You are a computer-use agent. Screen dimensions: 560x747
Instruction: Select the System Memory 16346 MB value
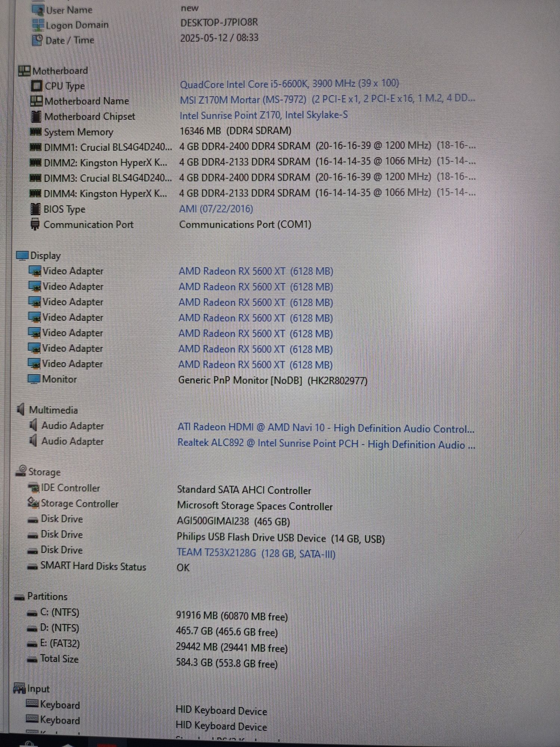click(235, 131)
